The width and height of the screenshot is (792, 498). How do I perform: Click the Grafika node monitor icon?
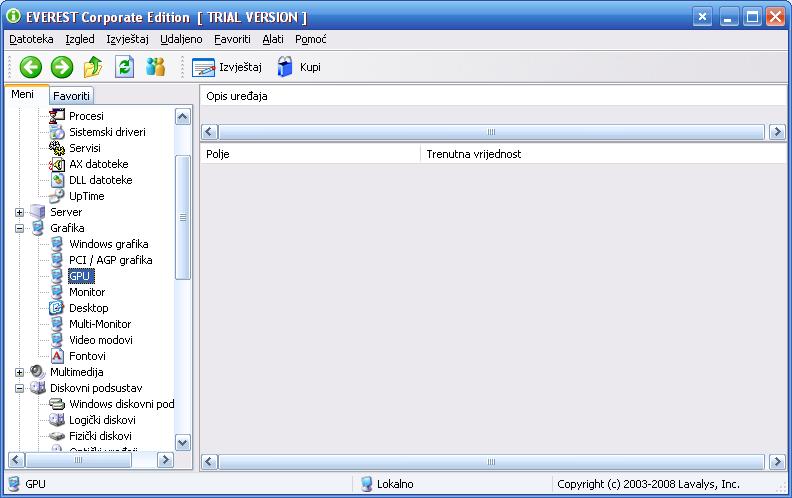[x=38, y=228]
